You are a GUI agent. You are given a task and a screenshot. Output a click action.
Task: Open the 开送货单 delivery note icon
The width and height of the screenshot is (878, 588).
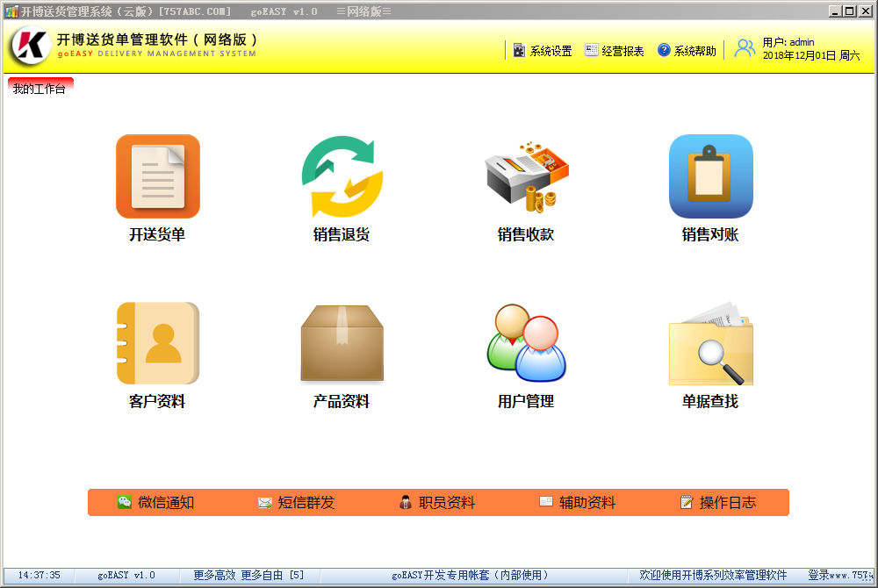pyautogui.click(x=158, y=176)
